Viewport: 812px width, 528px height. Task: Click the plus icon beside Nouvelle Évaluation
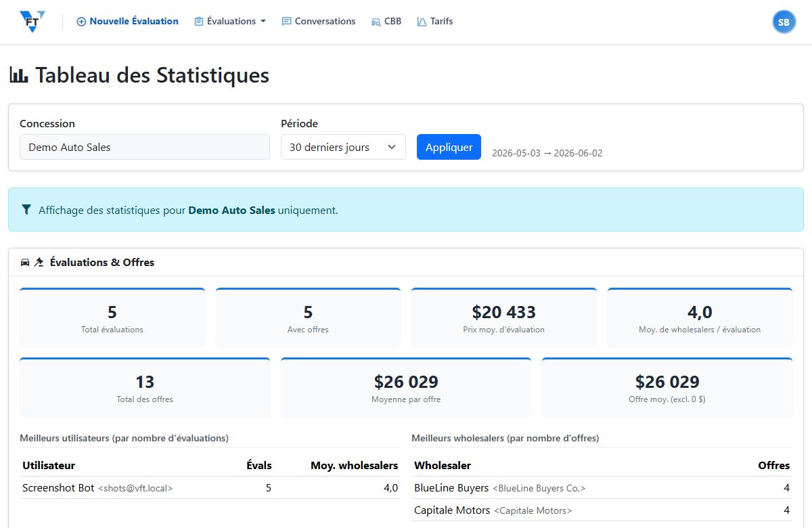(x=81, y=22)
